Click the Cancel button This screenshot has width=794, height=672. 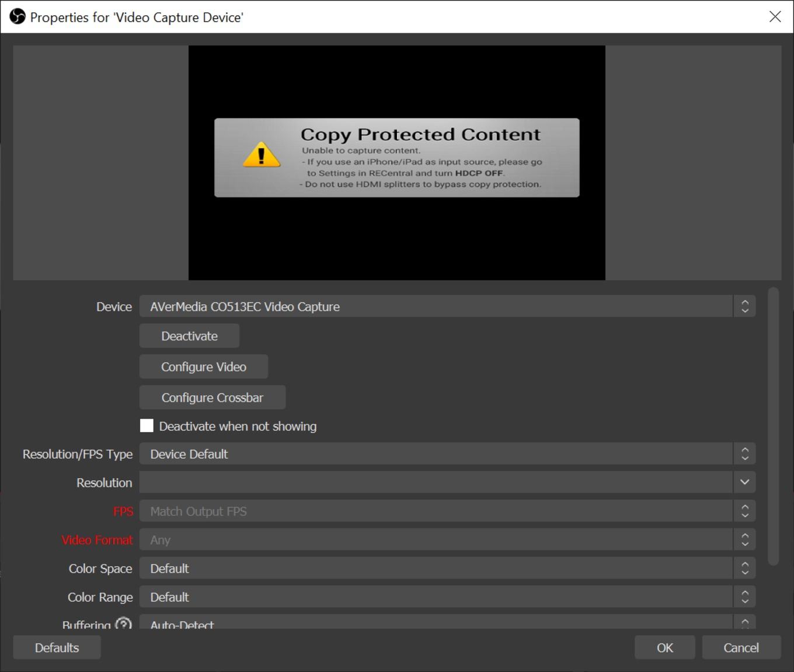click(x=741, y=647)
